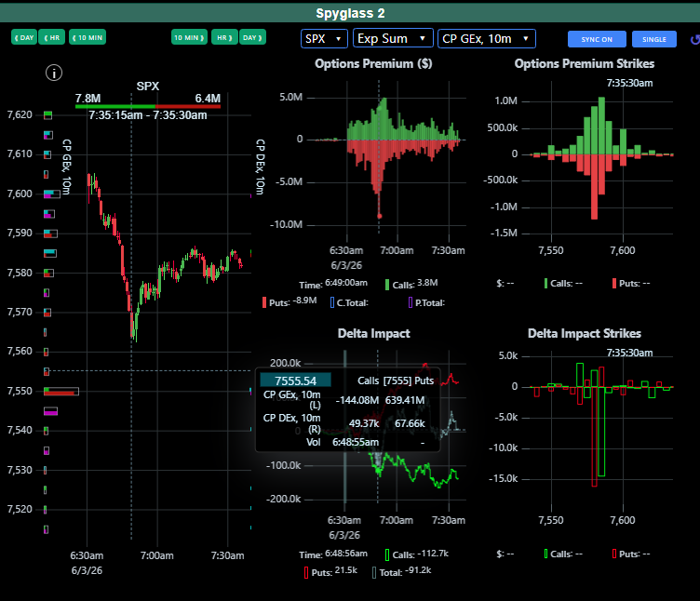Screen dimensions: 700x601
Task: Click the refresh arrow beside SINGLE button
Action: [x=694, y=40]
